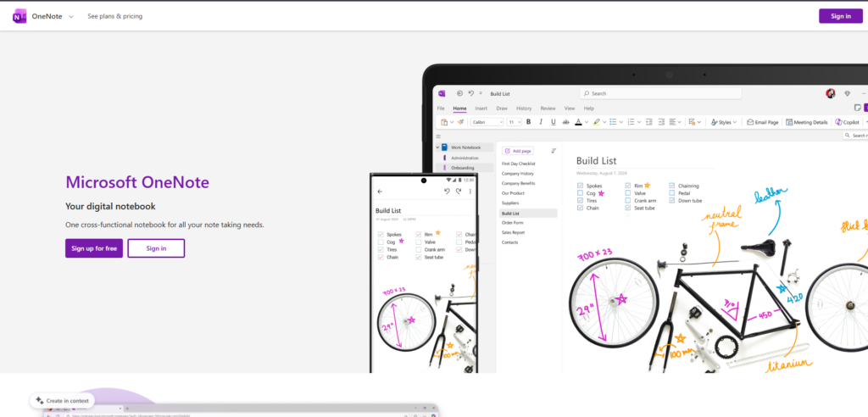Click the user profile avatar in laptop OneNote window
868x417 pixels.
tap(831, 93)
